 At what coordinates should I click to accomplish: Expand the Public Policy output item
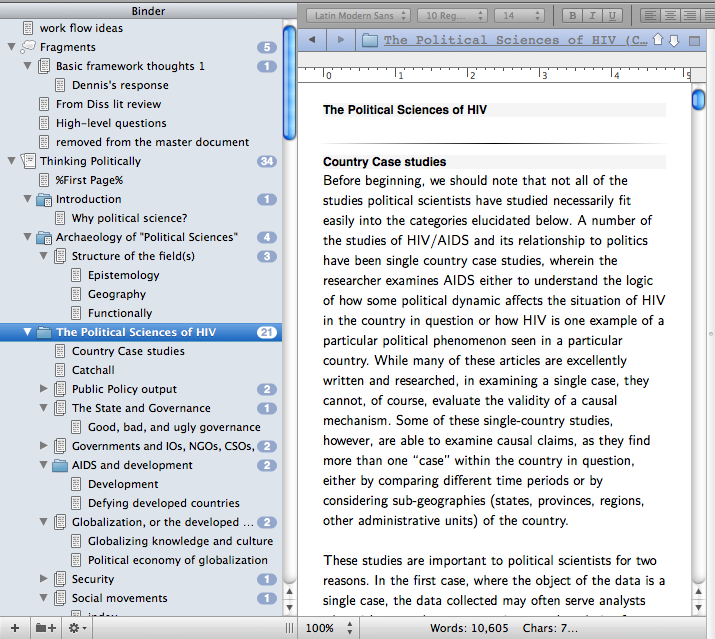(x=44, y=389)
